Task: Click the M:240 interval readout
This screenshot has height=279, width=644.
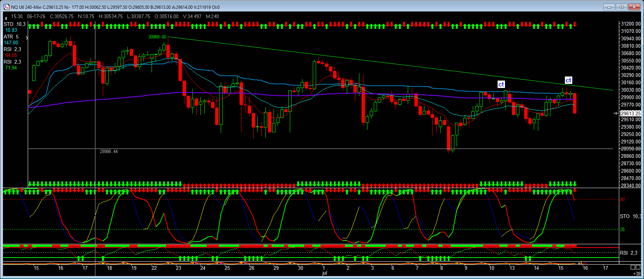Action: coord(213,16)
